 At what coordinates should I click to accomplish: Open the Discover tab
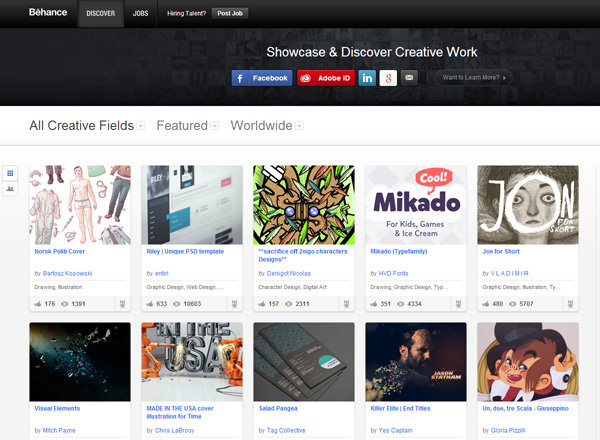point(101,13)
